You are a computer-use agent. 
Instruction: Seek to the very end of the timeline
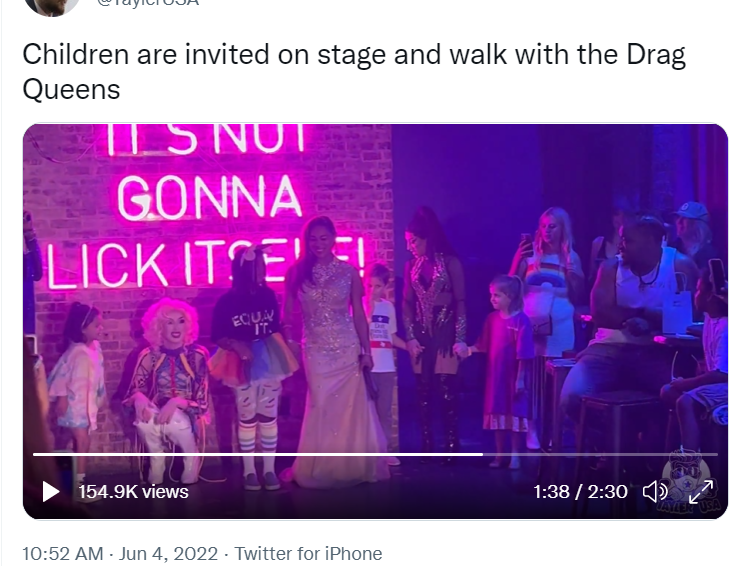click(x=717, y=454)
